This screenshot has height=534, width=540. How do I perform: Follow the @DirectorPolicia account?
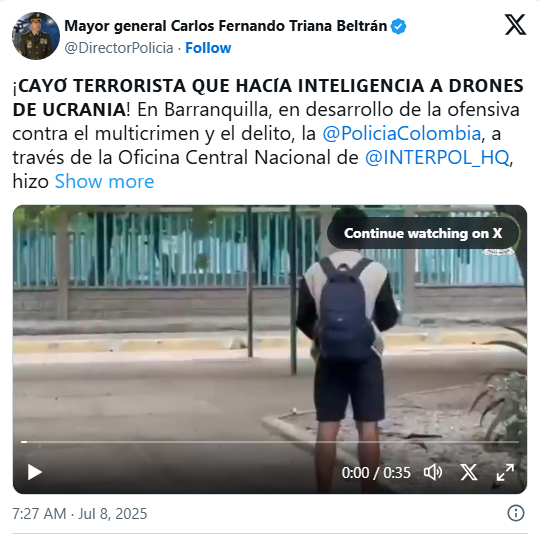point(208,48)
